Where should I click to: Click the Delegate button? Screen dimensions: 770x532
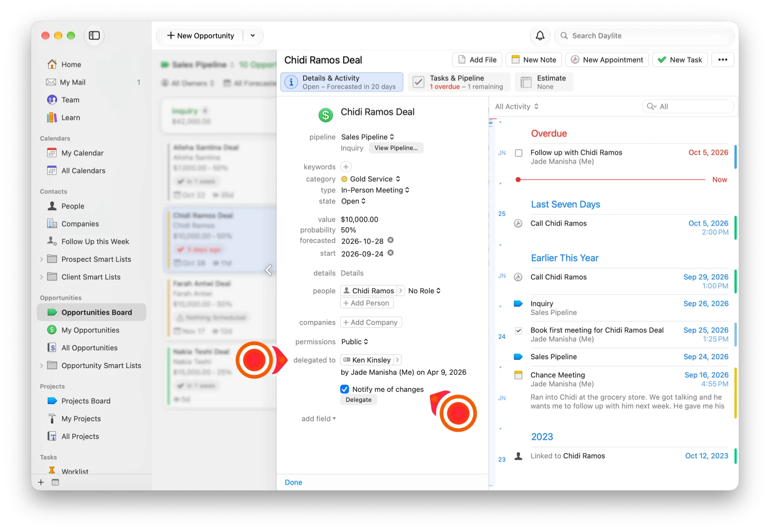(358, 400)
